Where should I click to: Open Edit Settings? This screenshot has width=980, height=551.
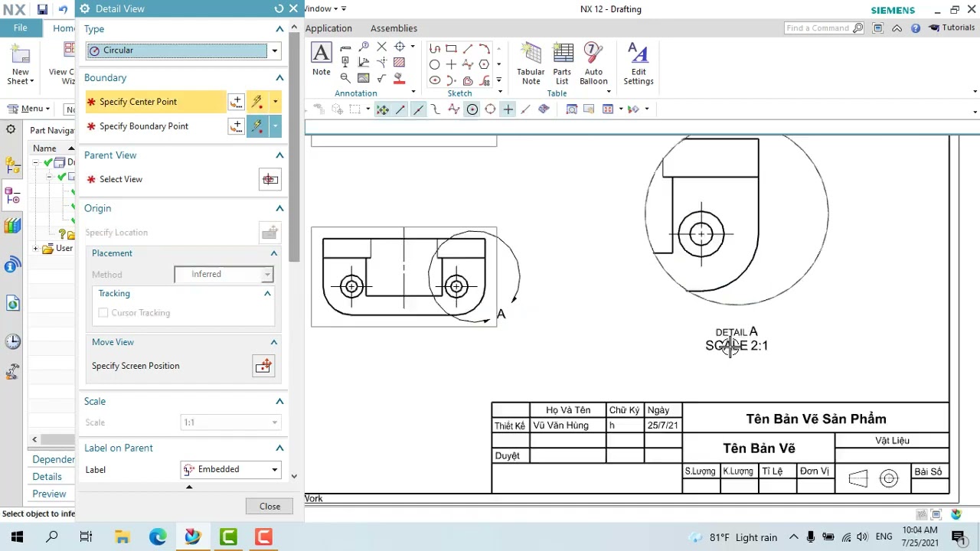click(x=638, y=64)
